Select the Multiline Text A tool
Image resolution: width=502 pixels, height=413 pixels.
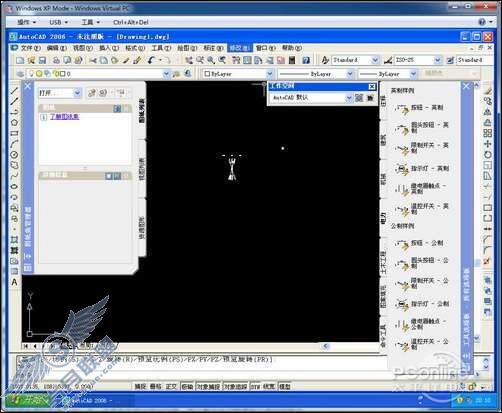point(14,282)
